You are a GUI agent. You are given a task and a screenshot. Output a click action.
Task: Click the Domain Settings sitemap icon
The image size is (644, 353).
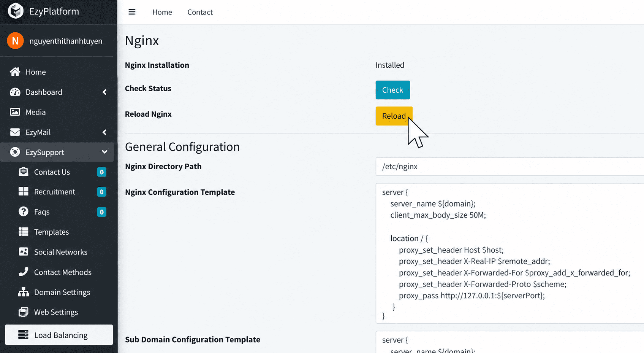24,292
